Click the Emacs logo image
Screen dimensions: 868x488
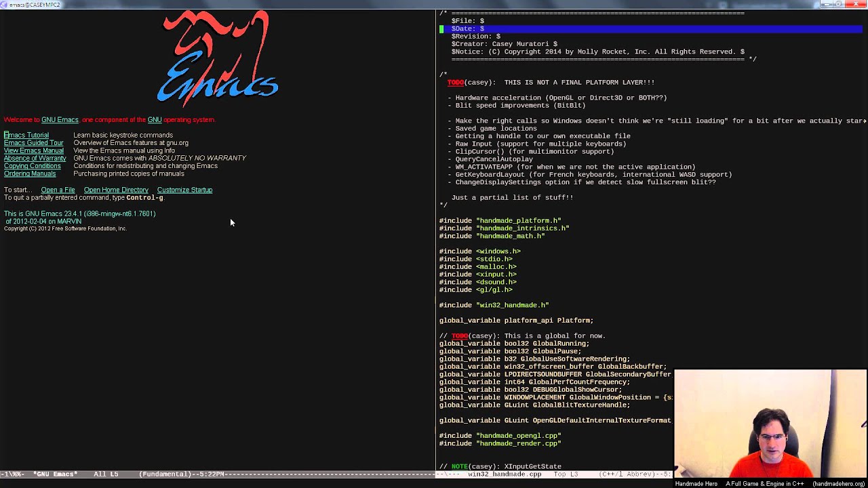(218, 59)
